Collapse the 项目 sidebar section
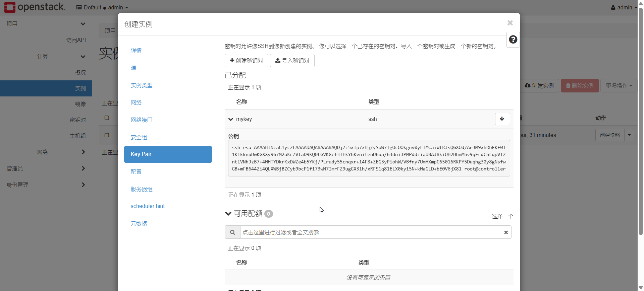This screenshot has height=291, width=644. tap(46, 24)
